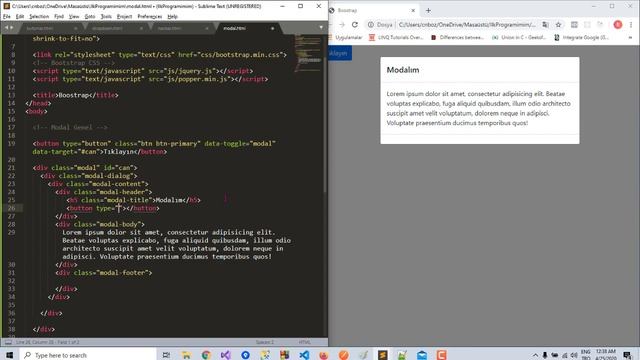This screenshot has height=360, width=640.
Task: Click the 'modal-footer' div code line
Action: 104,273
